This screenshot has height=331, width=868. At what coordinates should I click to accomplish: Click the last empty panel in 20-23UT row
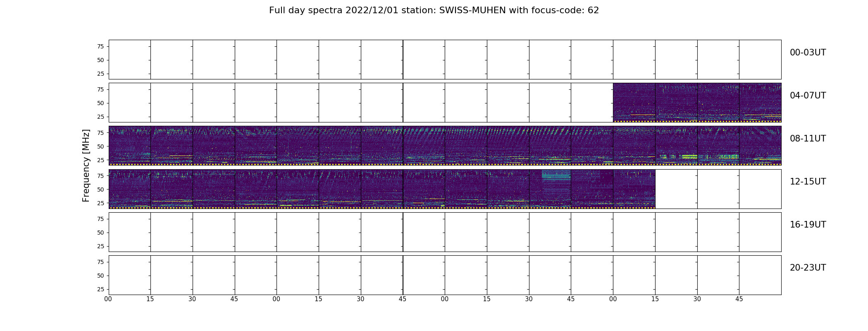tap(760, 275)
